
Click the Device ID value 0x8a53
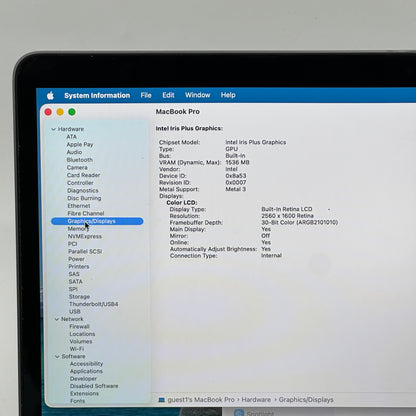pos(236,176)
